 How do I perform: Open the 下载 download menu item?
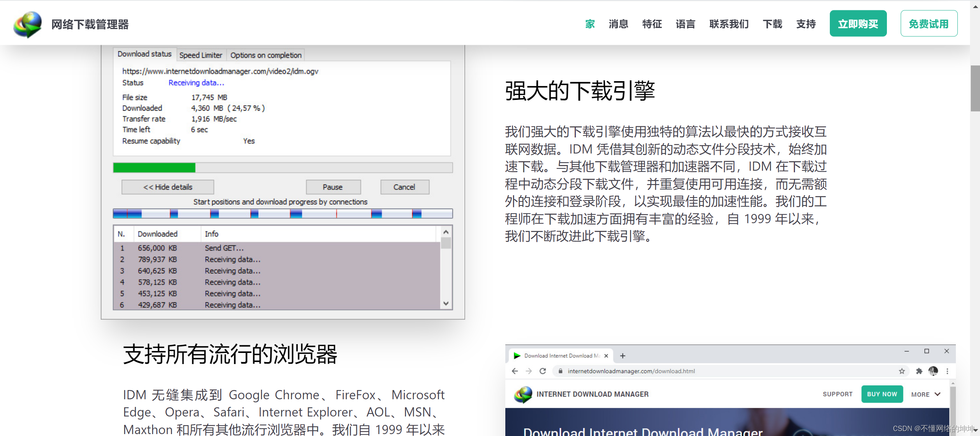(772, 24)
